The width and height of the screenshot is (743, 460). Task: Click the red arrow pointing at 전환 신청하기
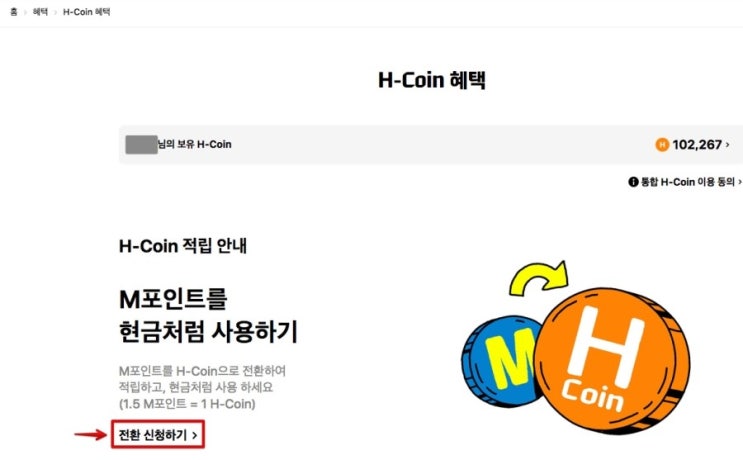(91, 434)
